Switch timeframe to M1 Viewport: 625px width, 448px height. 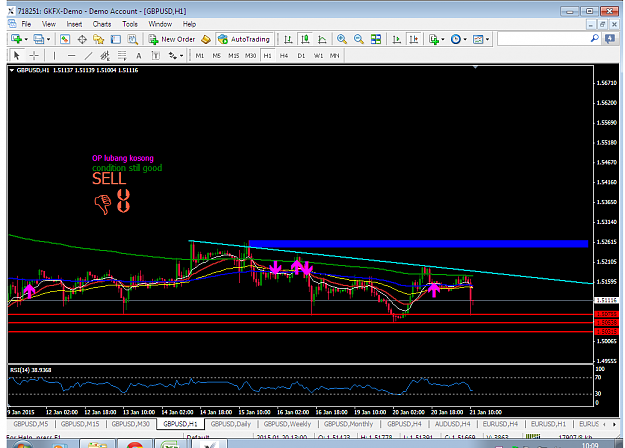pyautogui.click(x=200, y=56)
